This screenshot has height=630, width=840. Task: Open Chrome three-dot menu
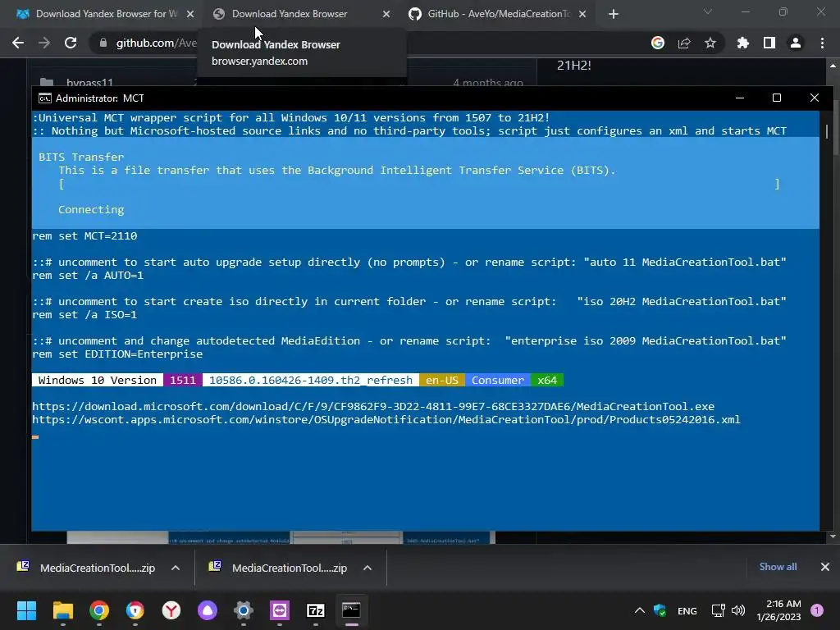pos(822,43)
